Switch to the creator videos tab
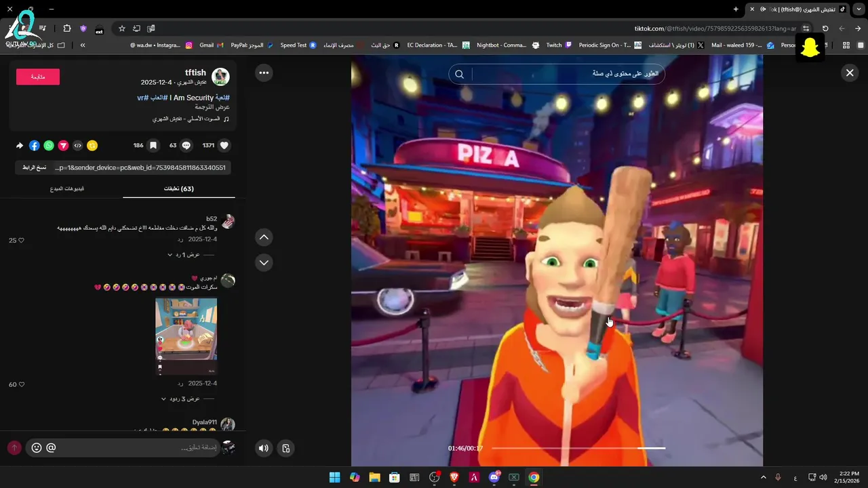 click(66, 188)
